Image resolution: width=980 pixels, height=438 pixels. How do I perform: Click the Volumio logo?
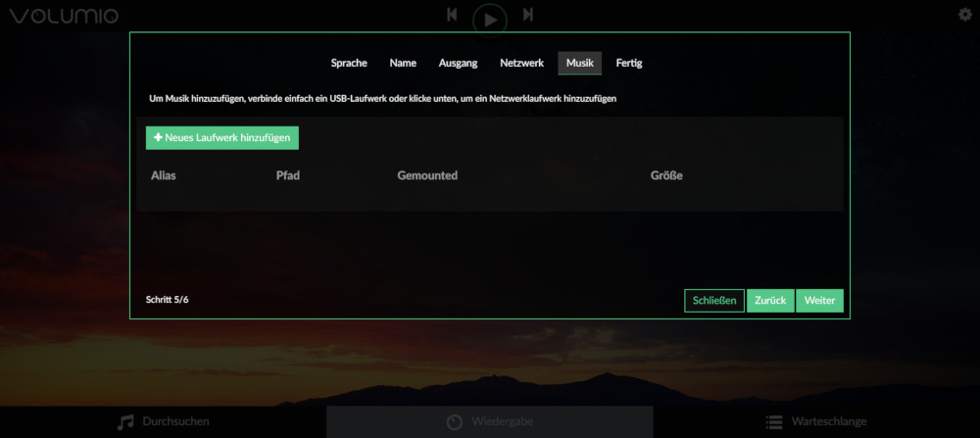pyautogui.click(x=63, y=16)
